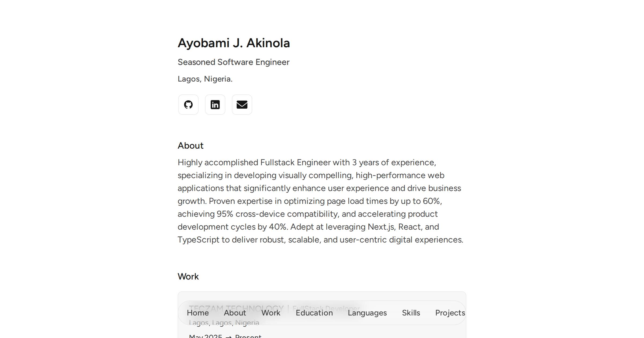The image size is (644, 338).
Task: Open the Work navigation item
Action: tap(270, 313)
